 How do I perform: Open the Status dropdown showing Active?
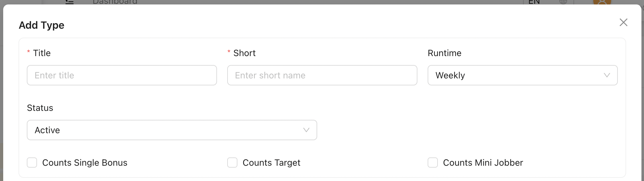tap(166, 130)
